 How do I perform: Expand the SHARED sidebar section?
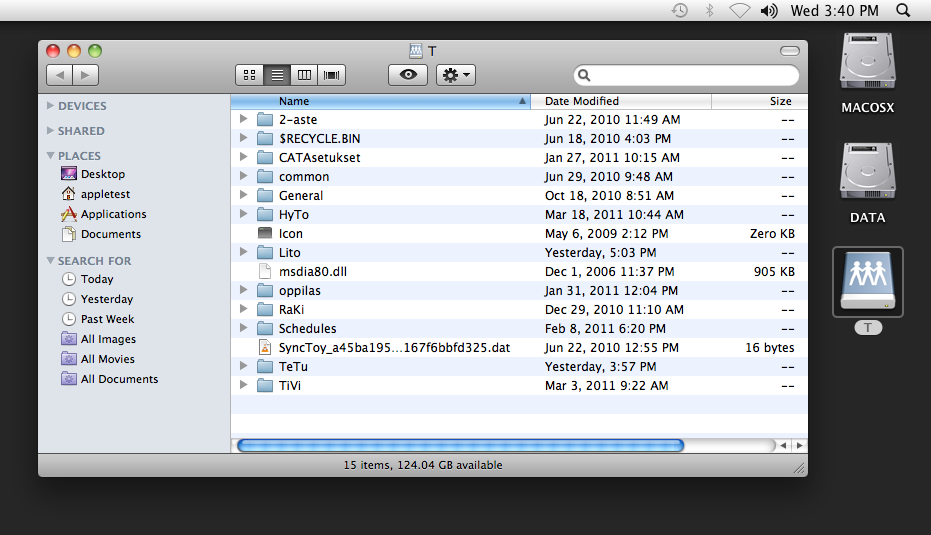point(50,130)
